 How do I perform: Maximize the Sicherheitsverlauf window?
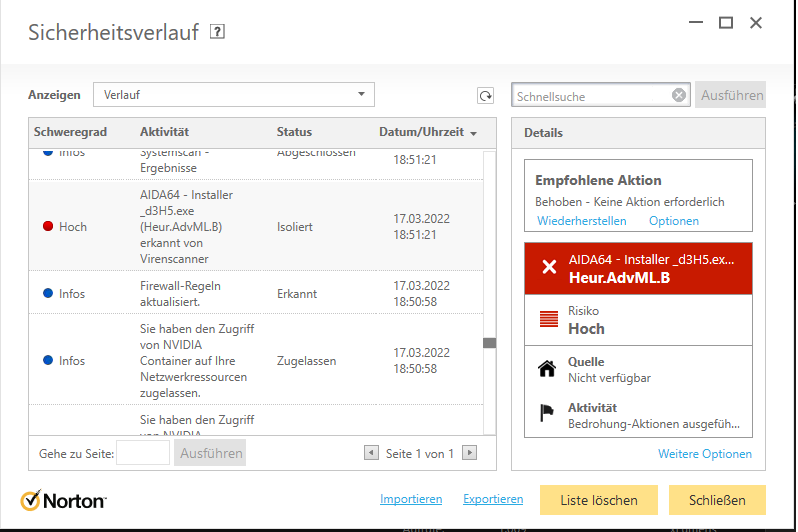click(726, 23)
